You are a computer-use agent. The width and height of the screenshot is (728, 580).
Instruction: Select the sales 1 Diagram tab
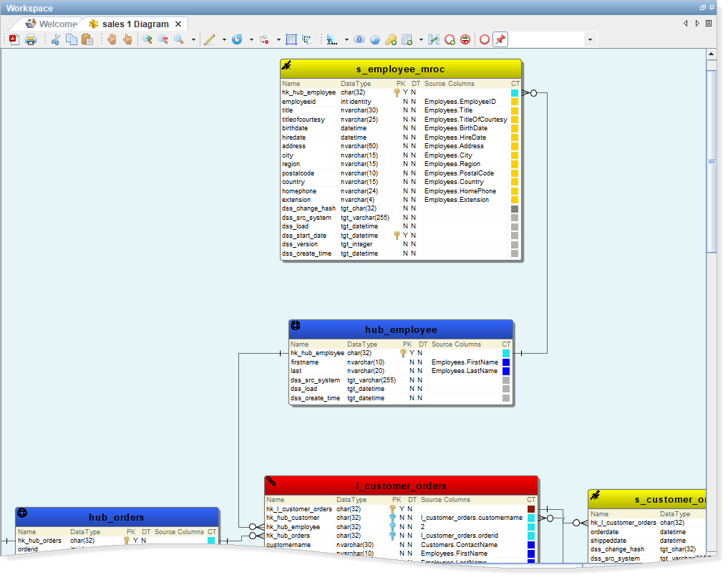click(x=135, y=24)
